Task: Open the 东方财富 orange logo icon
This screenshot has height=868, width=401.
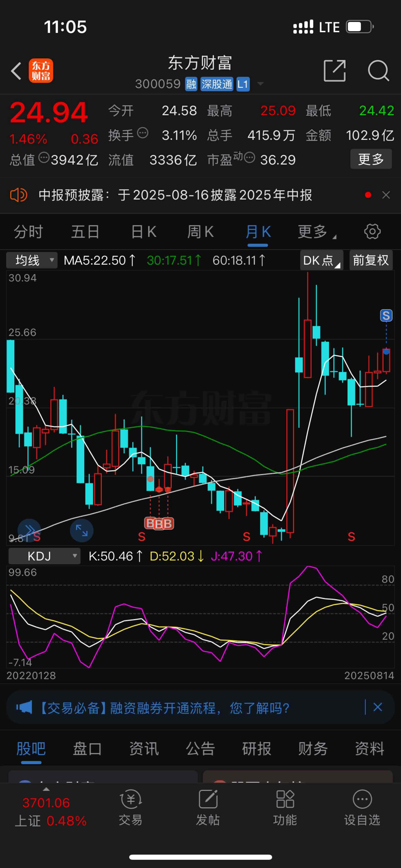Action: tap(41, 71)
